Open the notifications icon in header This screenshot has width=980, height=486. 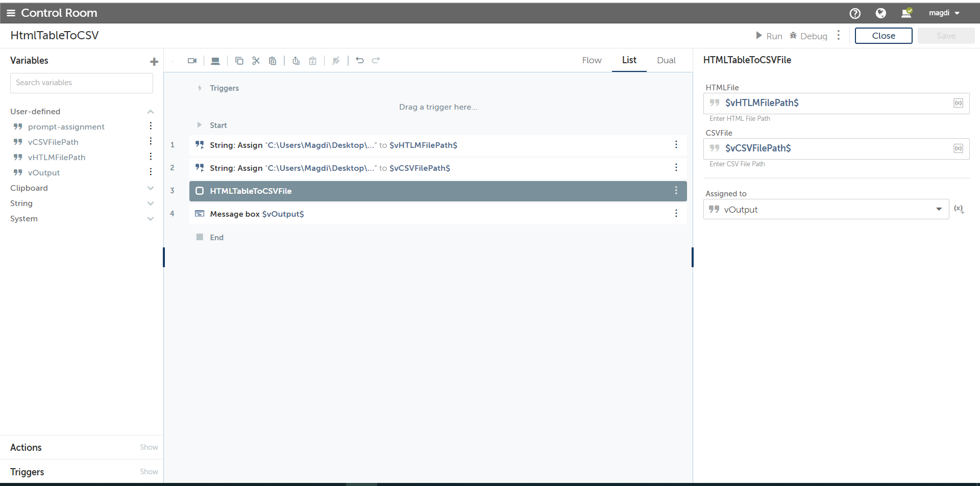[x=906, y=13]
